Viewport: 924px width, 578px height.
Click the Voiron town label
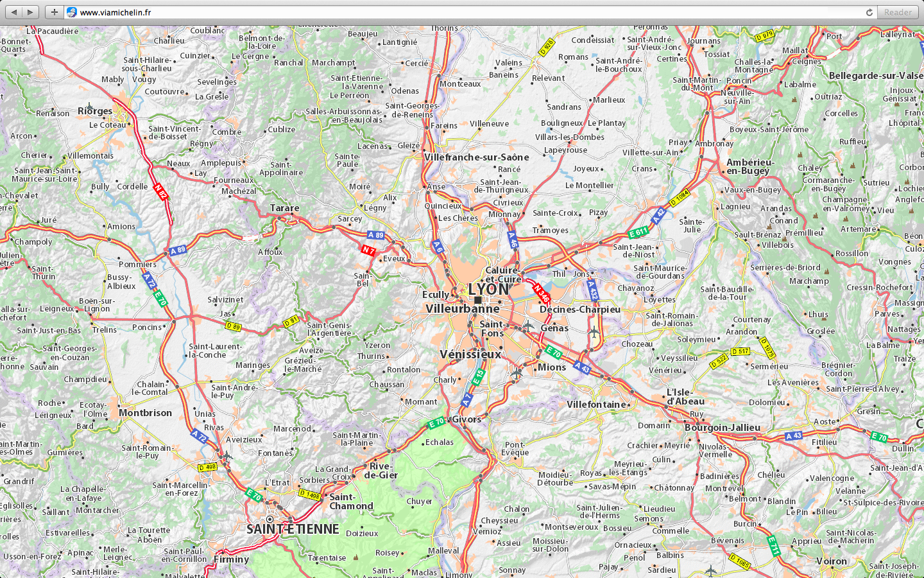[832, 561]
